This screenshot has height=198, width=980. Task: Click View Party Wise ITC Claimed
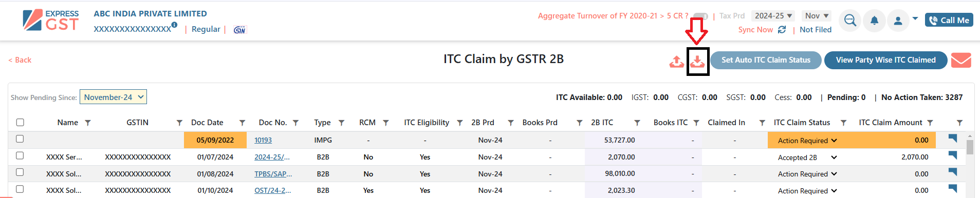click(885, 60)
